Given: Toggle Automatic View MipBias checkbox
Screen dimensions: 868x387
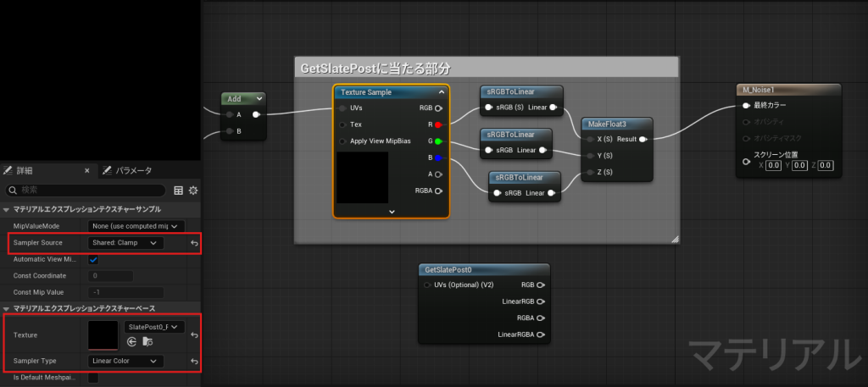Looking at the screenshot, I should tap(93, 259).
